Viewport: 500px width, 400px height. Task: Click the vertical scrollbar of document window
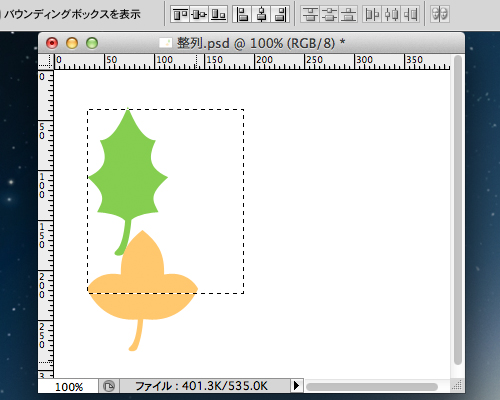pos(458,210)
